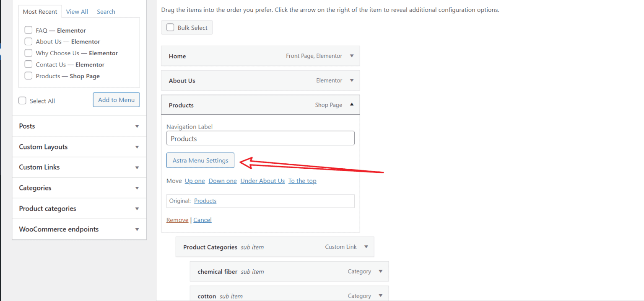The height and width of the screenshot is (301, 644).
Task: Expand the Home menu item arrow
Action: click(x=352, y=56)
